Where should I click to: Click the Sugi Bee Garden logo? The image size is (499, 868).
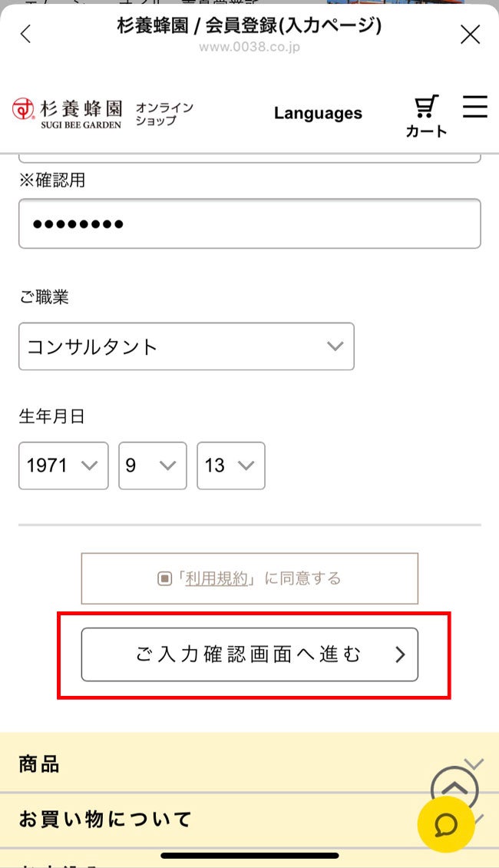click(68, 112)
